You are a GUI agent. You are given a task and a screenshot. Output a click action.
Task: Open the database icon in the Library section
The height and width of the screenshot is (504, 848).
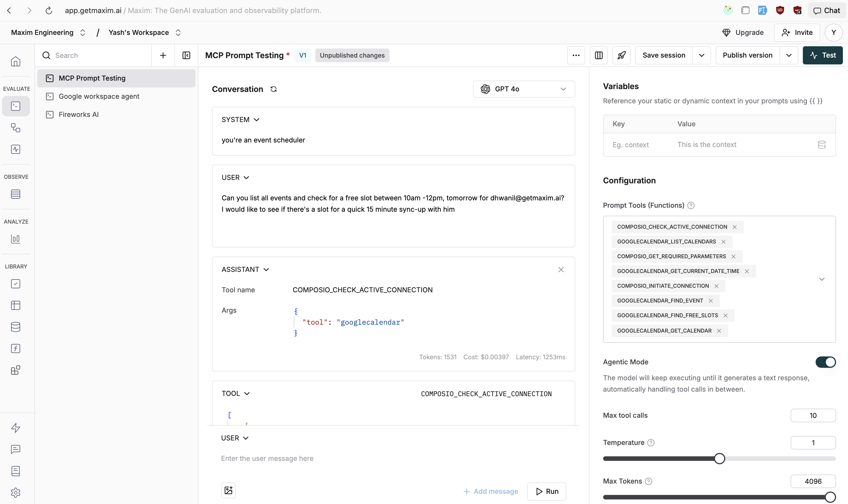[16, 327]
